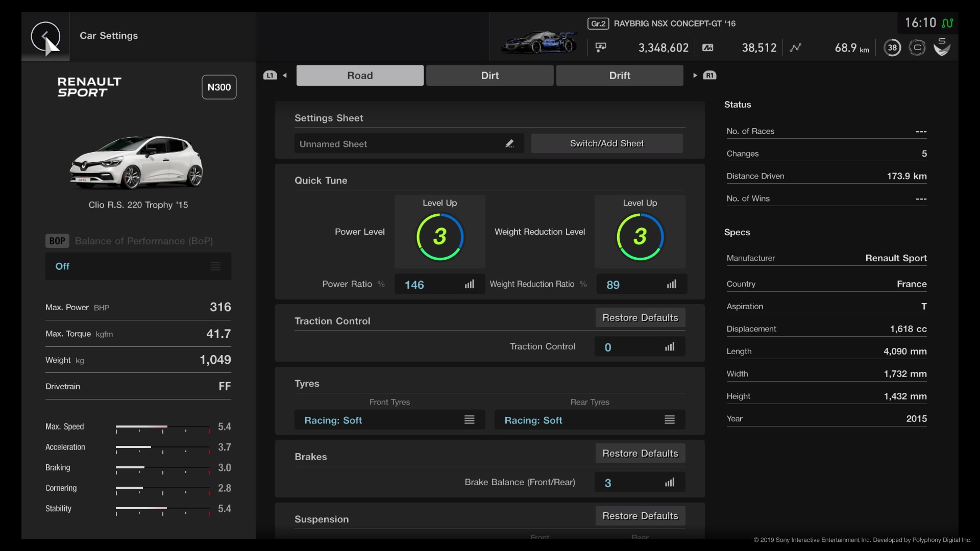Click the Displacement 1,618 cc value
Screen dimensions: 980x551
pos(908,329)
